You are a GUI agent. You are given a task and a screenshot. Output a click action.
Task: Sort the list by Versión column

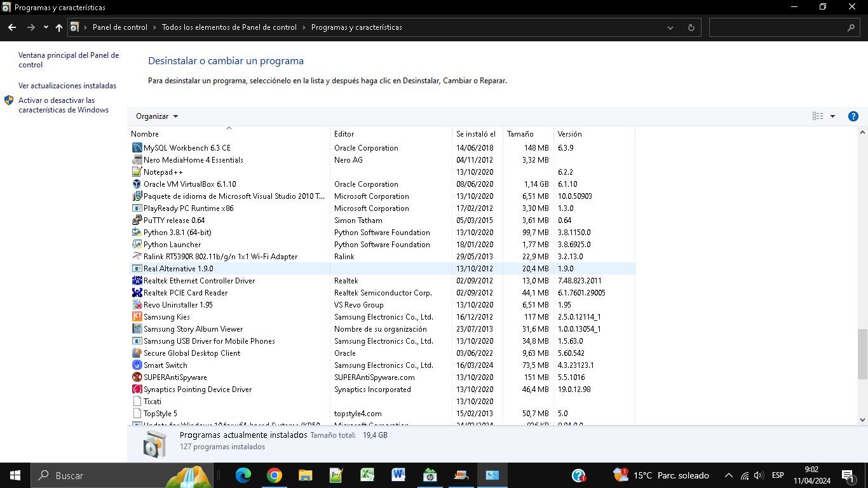594,134
